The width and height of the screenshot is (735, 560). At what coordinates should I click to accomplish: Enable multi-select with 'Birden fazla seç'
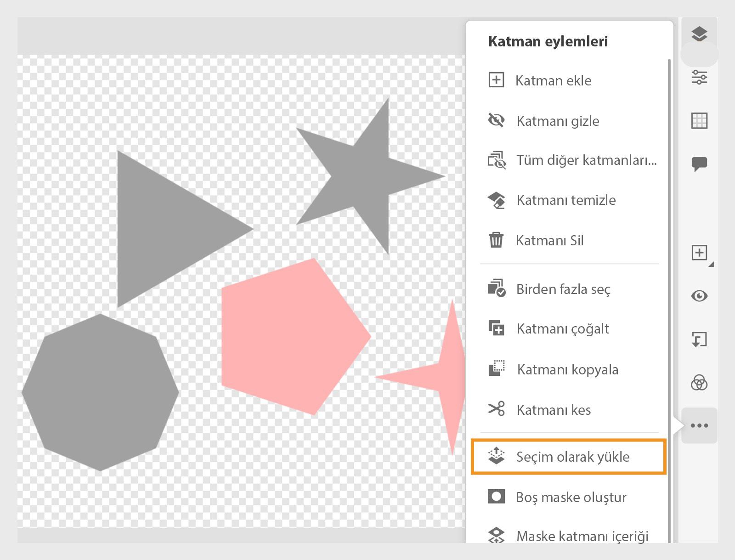[x=563, y=289]
